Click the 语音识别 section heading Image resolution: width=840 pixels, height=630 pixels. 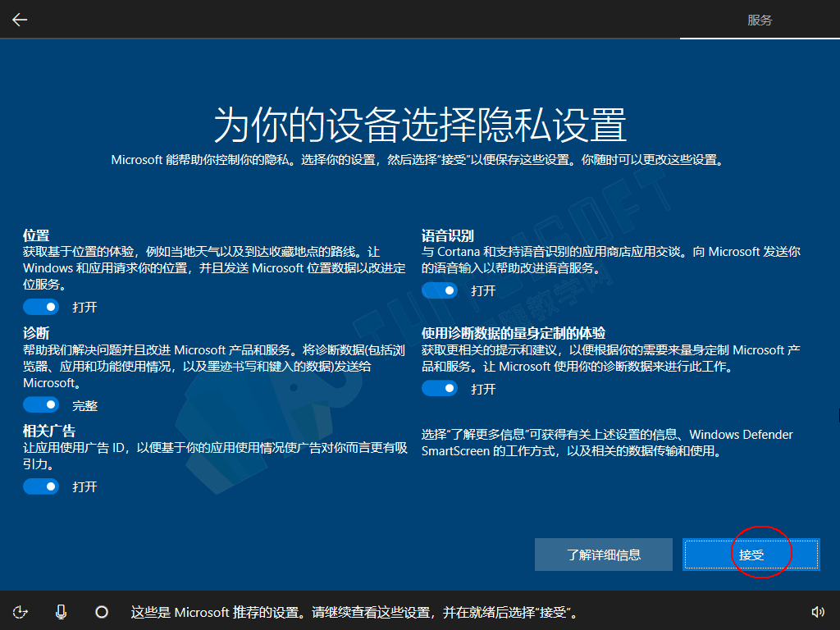click(x=447, y=235)
